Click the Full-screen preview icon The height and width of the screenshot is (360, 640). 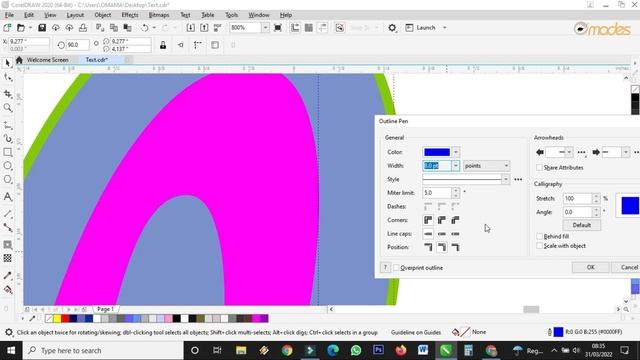point(278,28)
